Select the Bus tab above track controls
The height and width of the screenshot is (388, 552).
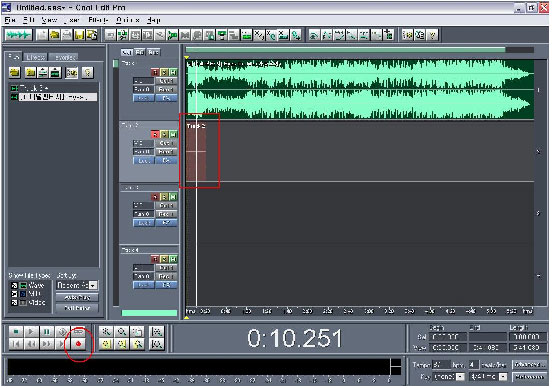click(x=153, y=52)
